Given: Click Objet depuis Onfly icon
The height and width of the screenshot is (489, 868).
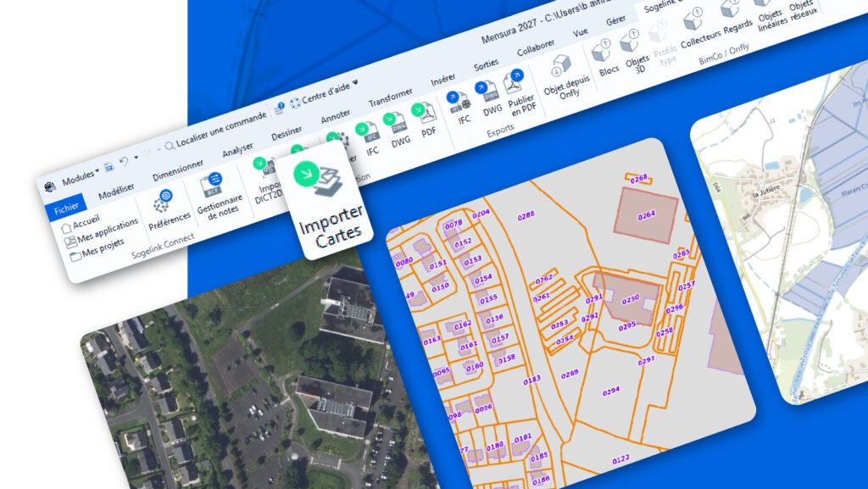Looking at the screenshot, I should click(560, 66).
